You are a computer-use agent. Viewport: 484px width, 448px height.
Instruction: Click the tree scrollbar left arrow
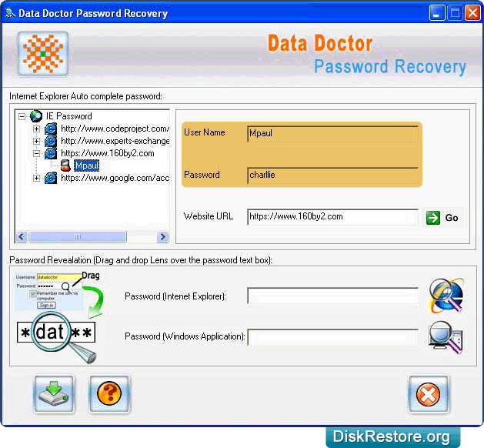22,237
